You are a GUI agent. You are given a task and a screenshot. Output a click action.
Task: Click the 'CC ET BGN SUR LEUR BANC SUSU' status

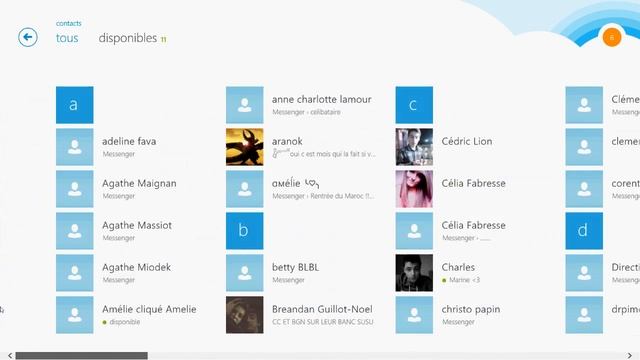point(322,322)
